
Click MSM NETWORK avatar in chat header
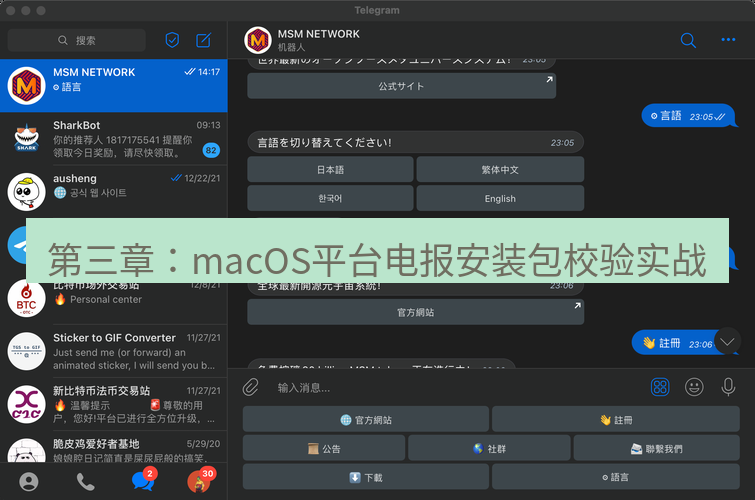(x=258, y=40)
